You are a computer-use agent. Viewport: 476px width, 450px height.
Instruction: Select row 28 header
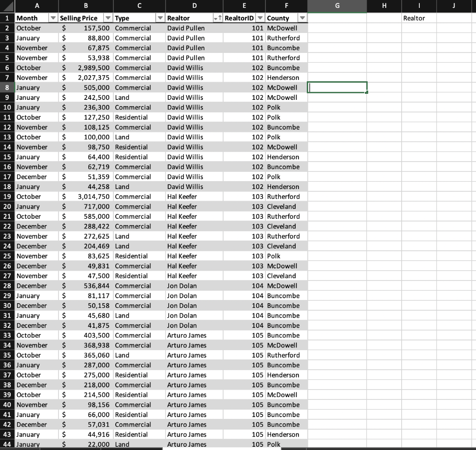tap(7, 286)
